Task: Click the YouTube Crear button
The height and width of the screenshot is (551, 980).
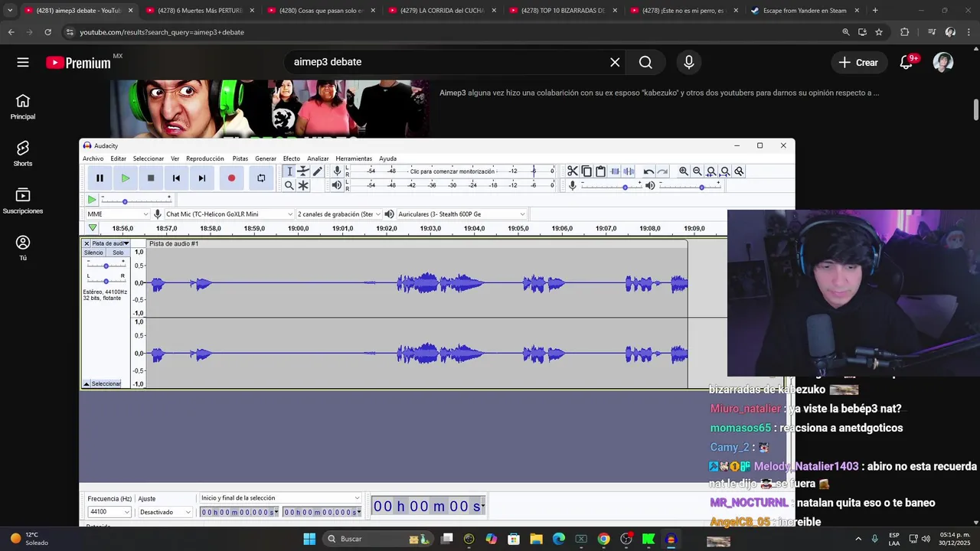Action: [x=858, y=63]
